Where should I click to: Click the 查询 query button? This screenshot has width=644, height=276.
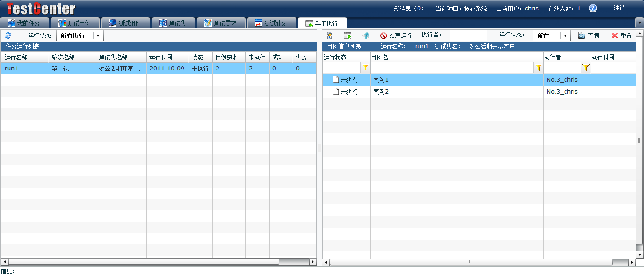592,35
